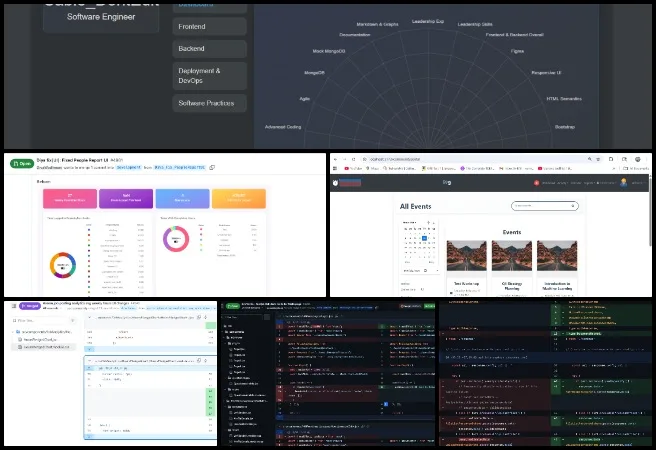This screenshot has height=450, width=656.
Task: Click the Open status badge on People Report pull request
Action: [22, 164]
